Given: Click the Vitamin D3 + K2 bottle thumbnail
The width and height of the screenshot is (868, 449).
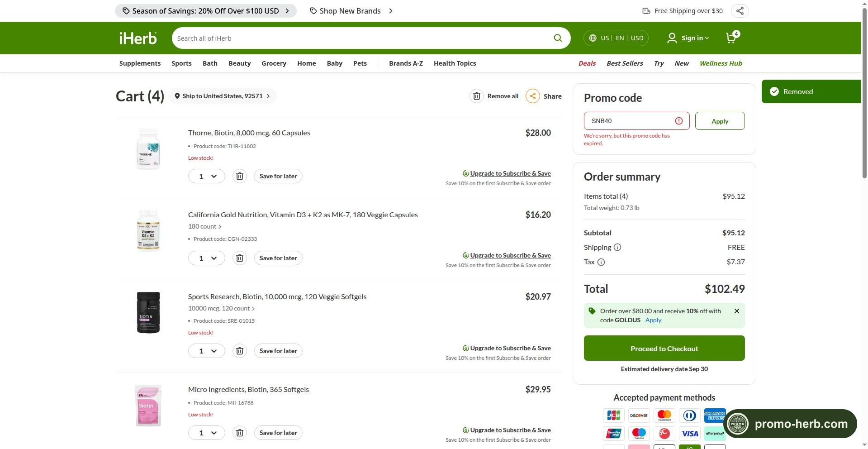Looking at the screenshot, I should 148,230.
